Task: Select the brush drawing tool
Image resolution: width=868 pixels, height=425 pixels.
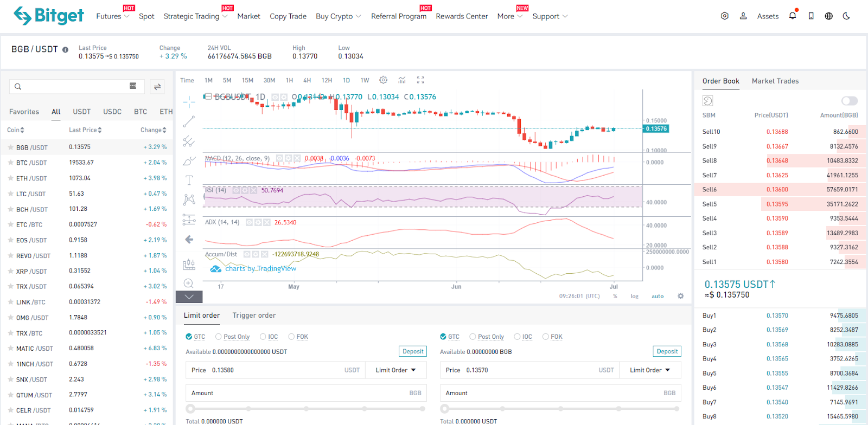Action: (189, 161)
